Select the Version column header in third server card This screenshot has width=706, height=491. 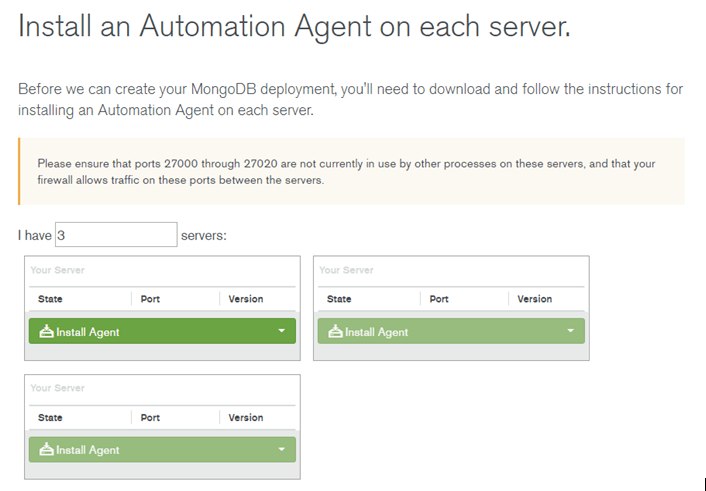(246, 418)
